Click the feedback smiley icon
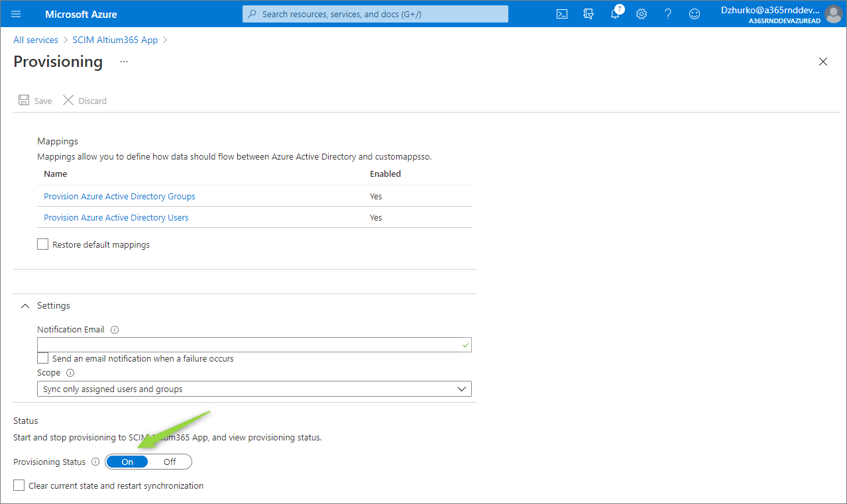 695,14
